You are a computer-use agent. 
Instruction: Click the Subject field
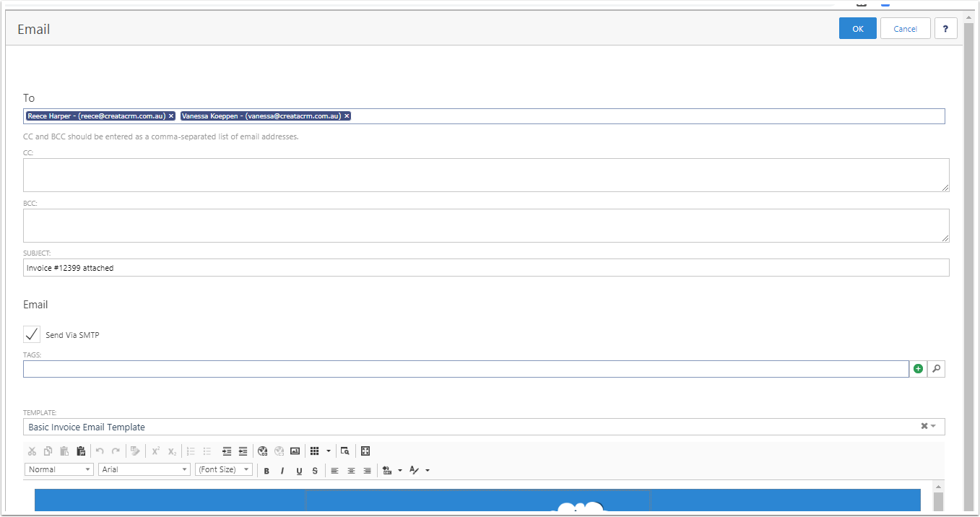click(486, 268)
